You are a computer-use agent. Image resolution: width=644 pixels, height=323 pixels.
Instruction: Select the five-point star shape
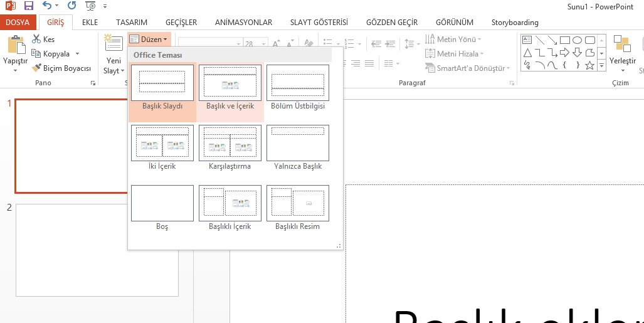coord(590,65)
